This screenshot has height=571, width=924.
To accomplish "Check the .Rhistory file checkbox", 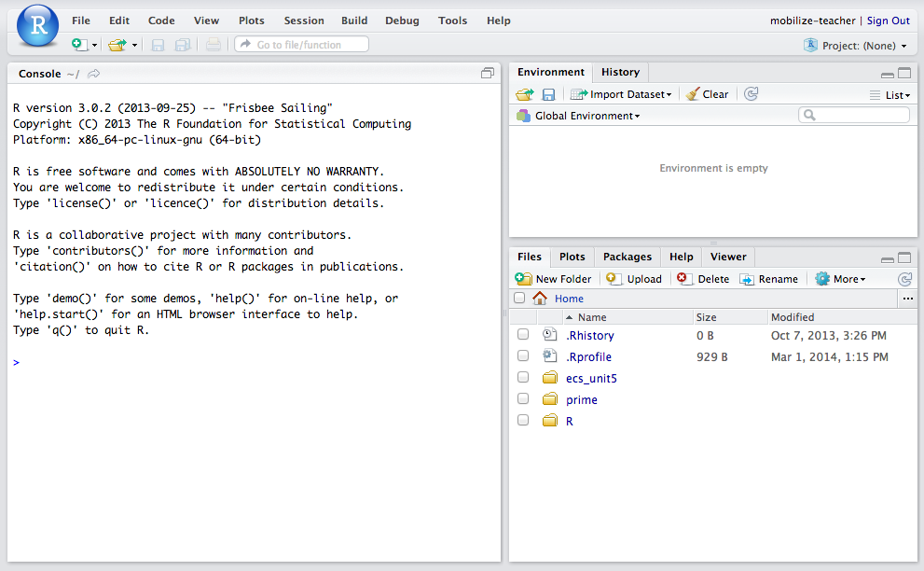I will click(523, 335).
